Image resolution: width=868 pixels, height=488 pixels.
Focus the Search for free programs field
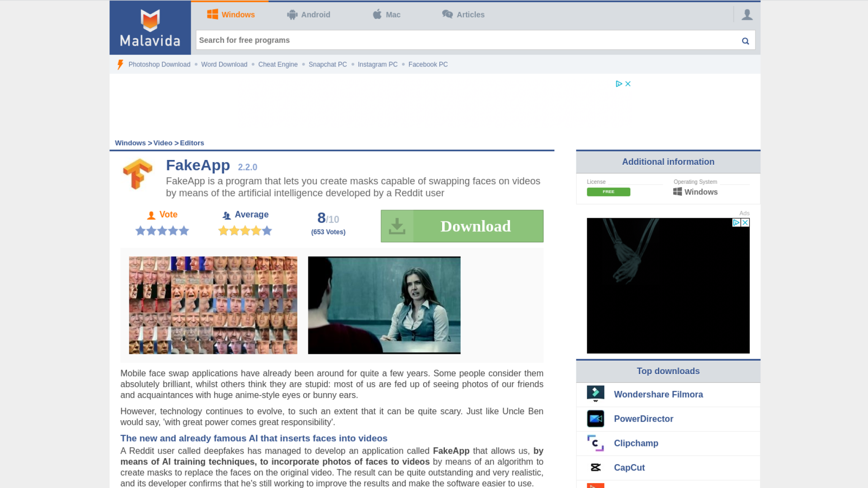[466, 40]
